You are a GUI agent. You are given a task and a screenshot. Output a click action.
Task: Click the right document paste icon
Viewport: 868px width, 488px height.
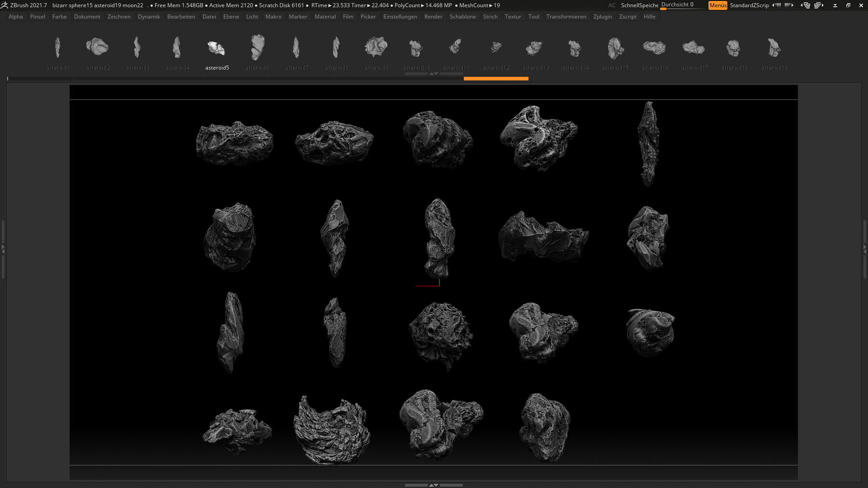point(818,5)
